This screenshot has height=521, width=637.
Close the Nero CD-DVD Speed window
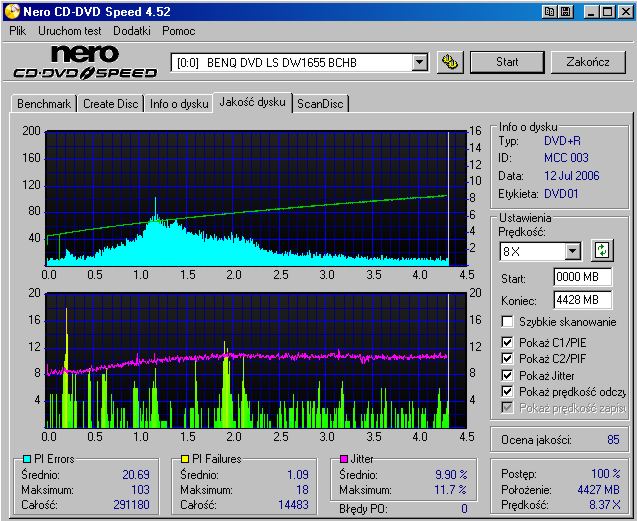point(625,12)
